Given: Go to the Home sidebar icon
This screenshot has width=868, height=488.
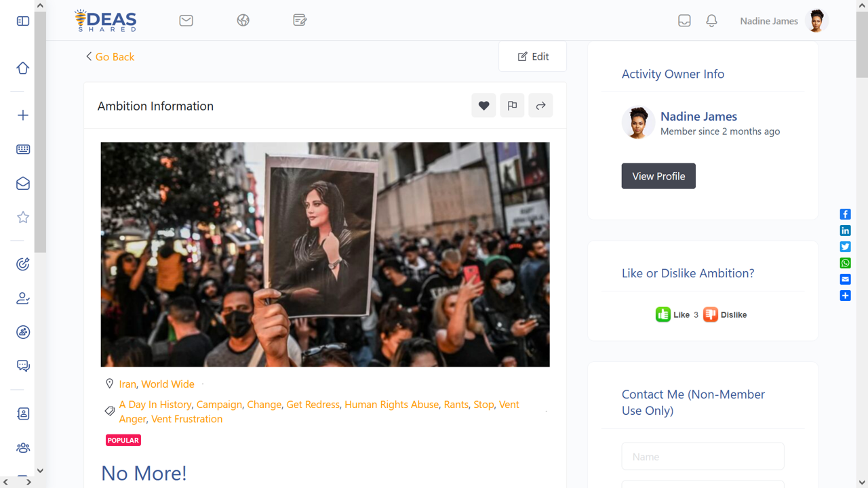Looking at the screenshot, I should click(x=23, y=68).
